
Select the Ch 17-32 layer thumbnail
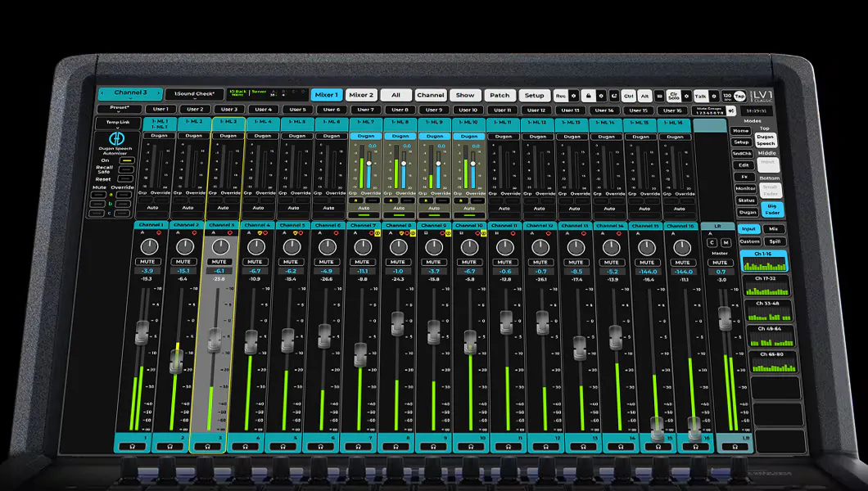point(766,286)
